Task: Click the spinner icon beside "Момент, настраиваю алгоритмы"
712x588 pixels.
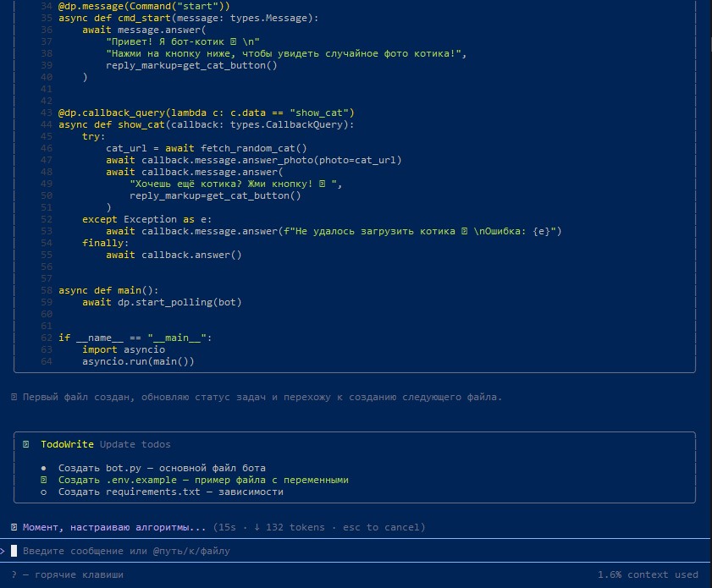Action: point(14,527)
